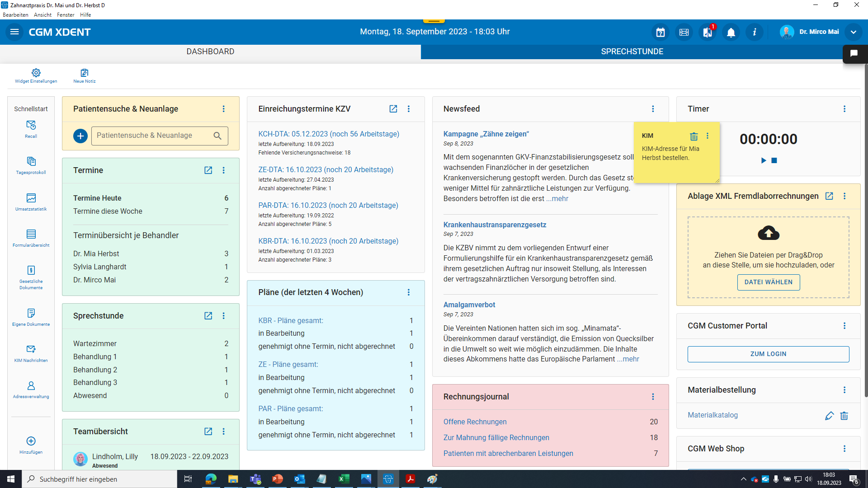Delete the Materialkatalog entry
This screenshot has width=868, height=488.
(844, 416)
